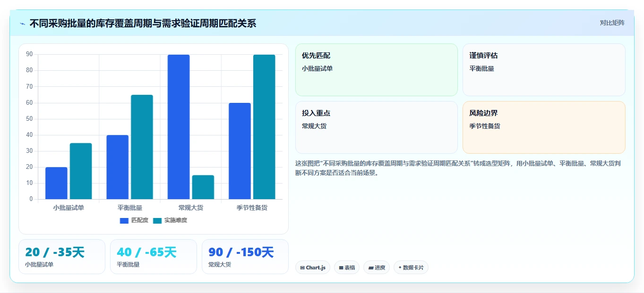Click the y-axis value 50
This screenshot has height=293, width=644.
point(29,119)
